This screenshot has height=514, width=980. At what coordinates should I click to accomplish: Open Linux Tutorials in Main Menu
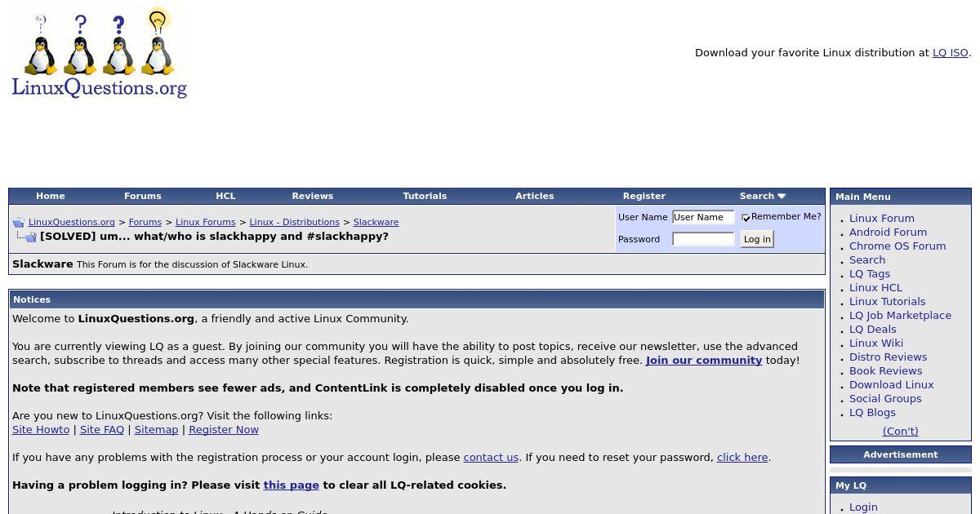point(887,302)
